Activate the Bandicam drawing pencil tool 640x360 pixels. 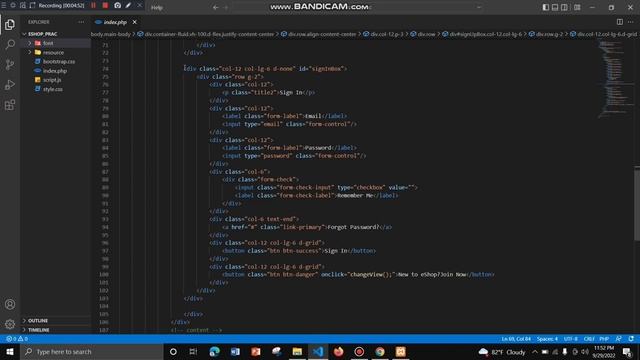(x=128, y=6)
